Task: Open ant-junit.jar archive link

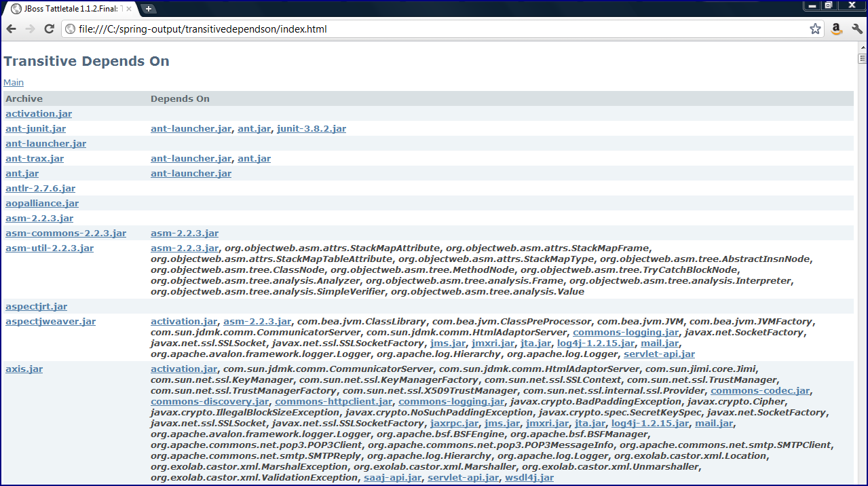Action: 35,128
